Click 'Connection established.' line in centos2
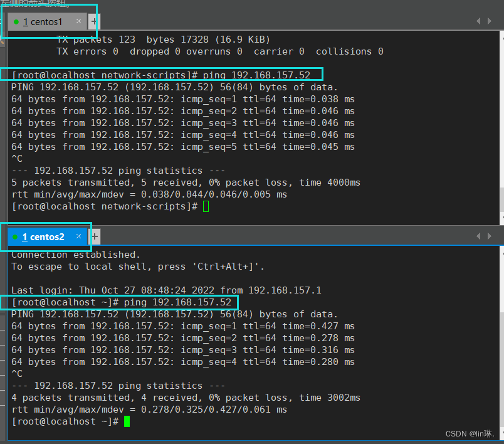 point(76,255)
